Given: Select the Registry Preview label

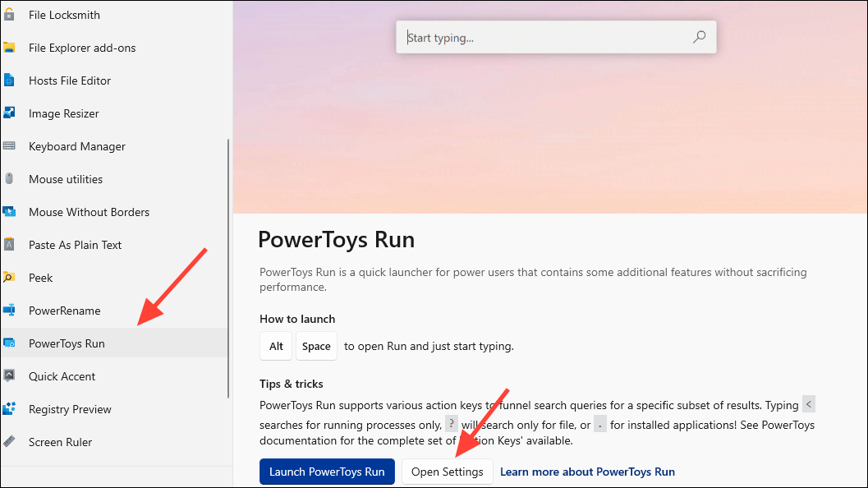Looking at the screenshot, I should (x=70, y=409).
